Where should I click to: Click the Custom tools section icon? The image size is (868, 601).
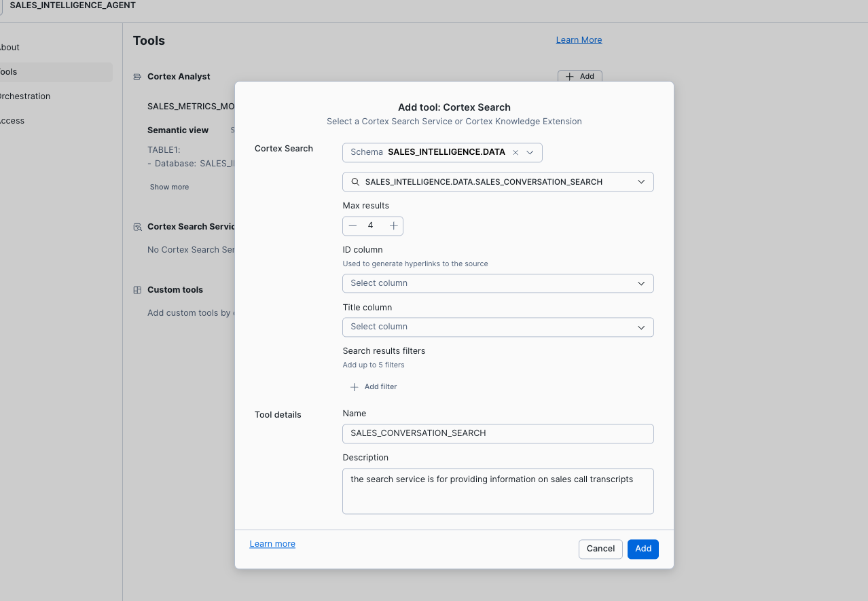pos(137,290)
